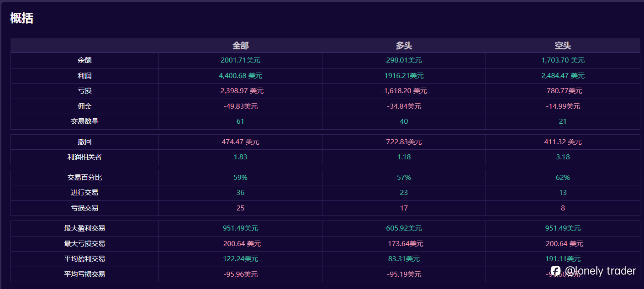Image resolution: width=644 pixels, height=289 pixels.
Task: Select the 全部 column header
Action: tap(240, 46)
